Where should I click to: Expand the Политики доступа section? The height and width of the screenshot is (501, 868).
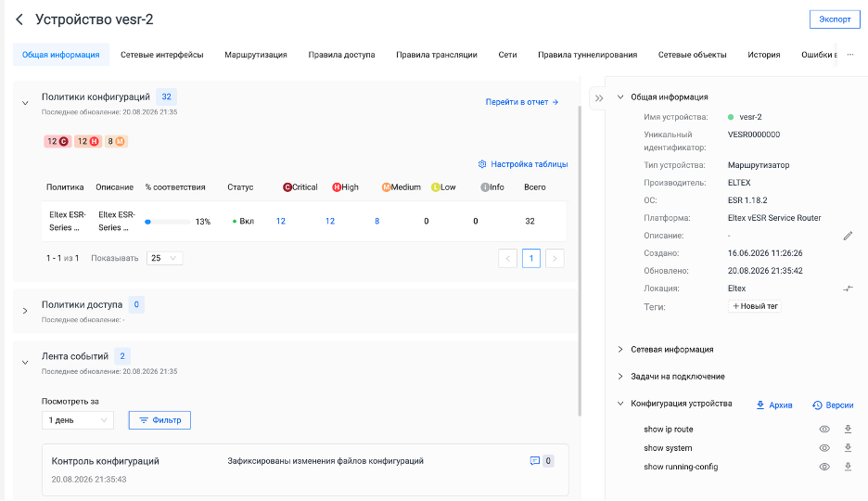click(x=25, y=311)
